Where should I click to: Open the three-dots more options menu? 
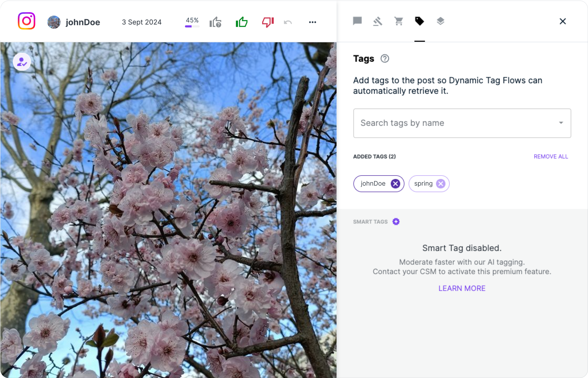tap(312, 22)
